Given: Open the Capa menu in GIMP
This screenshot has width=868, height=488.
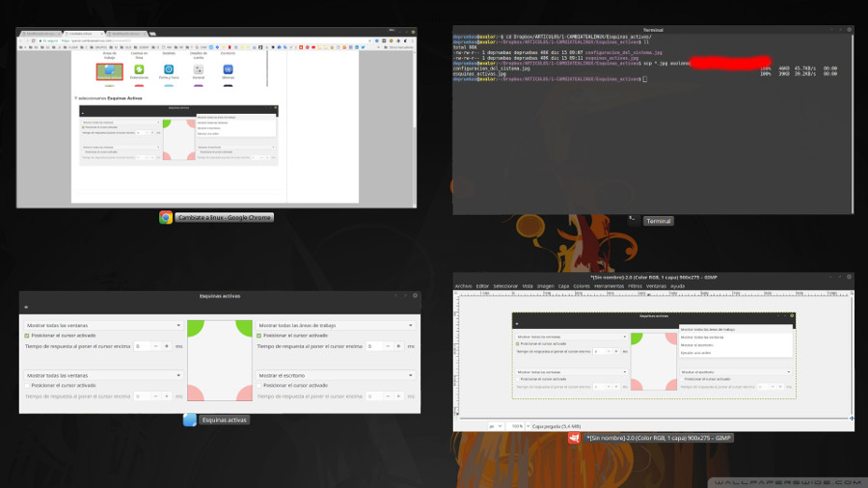Looking at the screenshot, I should 563,286.
